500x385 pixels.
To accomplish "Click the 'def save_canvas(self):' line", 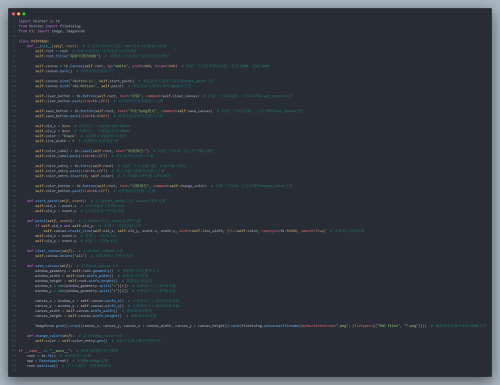I will pyautogui.click(x=73, y=266).
